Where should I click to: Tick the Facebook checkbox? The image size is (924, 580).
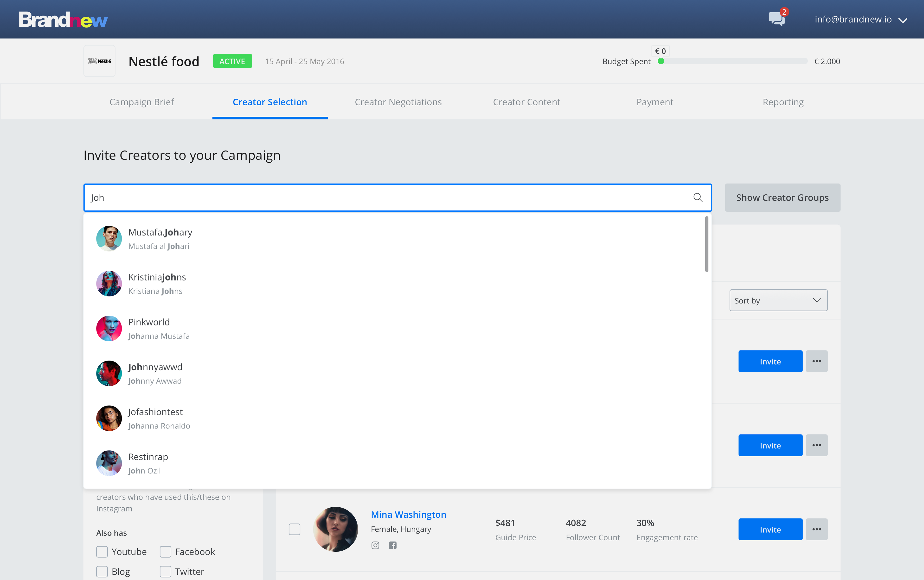[165, 552]
